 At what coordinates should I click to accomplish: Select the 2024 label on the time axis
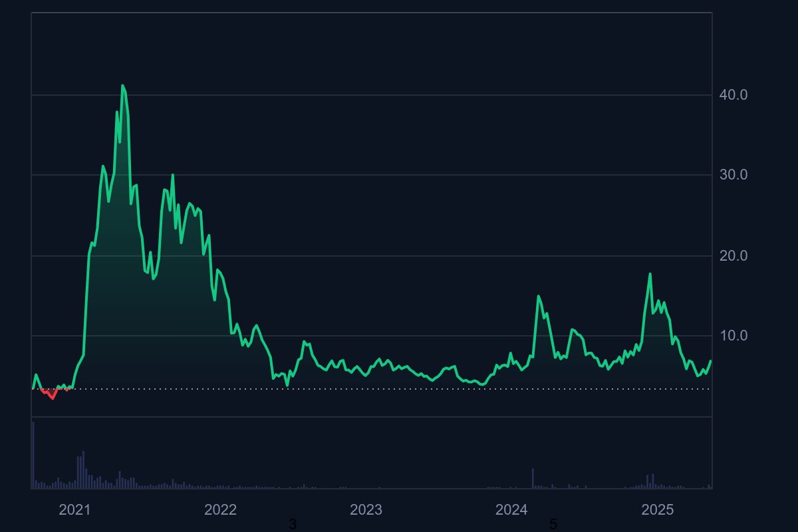(x=511, y=510)
